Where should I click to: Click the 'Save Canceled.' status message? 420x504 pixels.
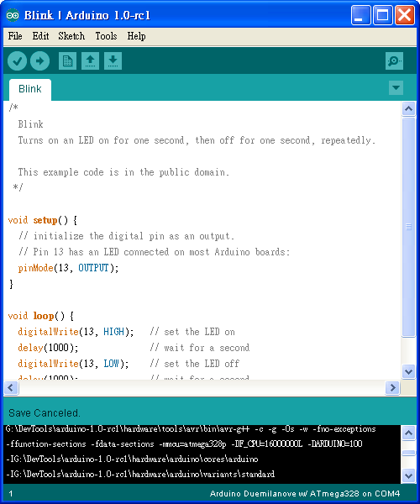point(45,413)
